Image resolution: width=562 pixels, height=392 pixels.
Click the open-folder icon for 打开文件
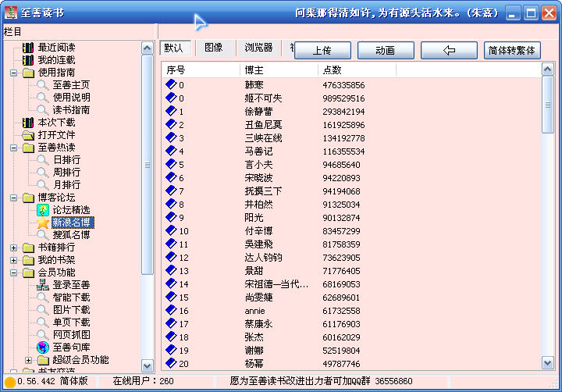pos(28,135)
